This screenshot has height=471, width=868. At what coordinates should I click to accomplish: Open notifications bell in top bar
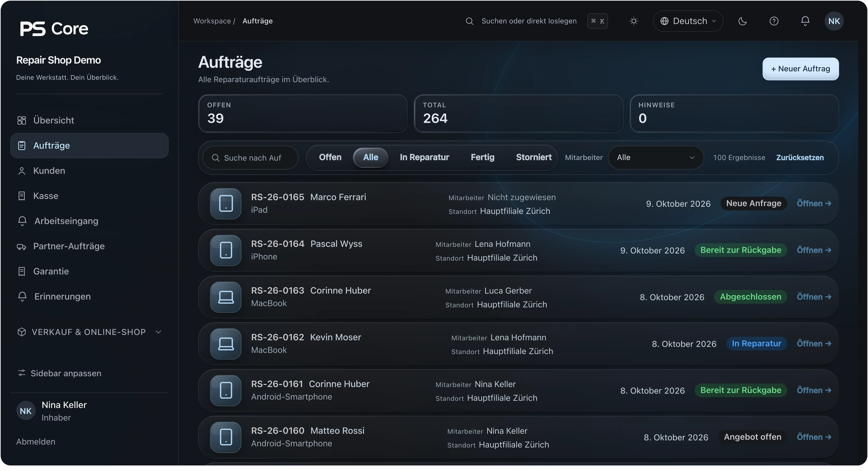pos(805,21)
